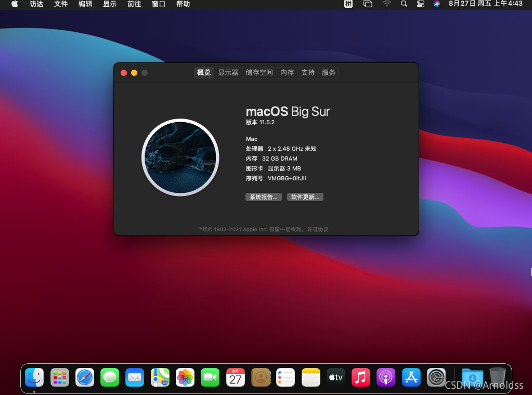This screenshot has height=395, width=532.
Task: Open Control Center in menu bar
Action: (421, 4)
